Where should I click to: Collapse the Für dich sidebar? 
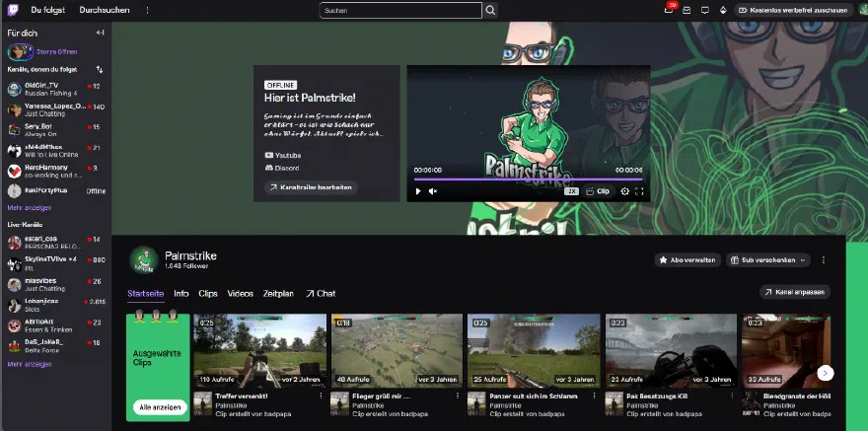tap(101, 33)
